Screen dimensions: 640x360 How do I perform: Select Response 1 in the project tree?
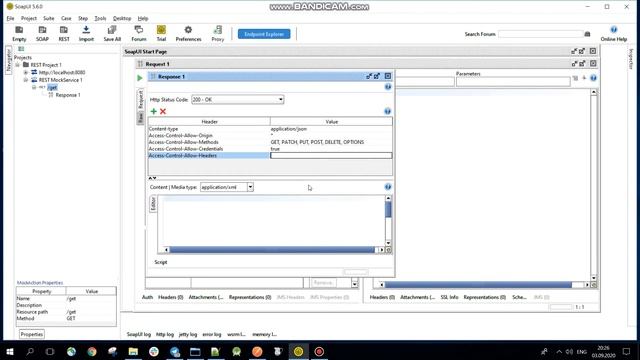[68, 95]
